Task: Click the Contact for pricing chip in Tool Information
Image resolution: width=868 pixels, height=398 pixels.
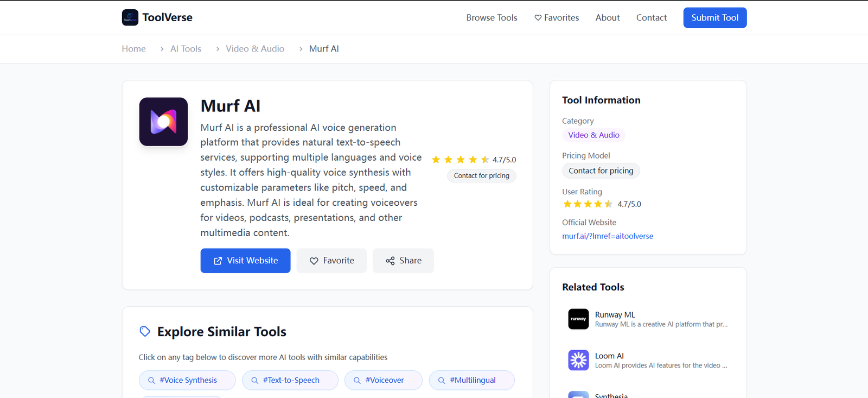Action: click(x=601, y=171)
